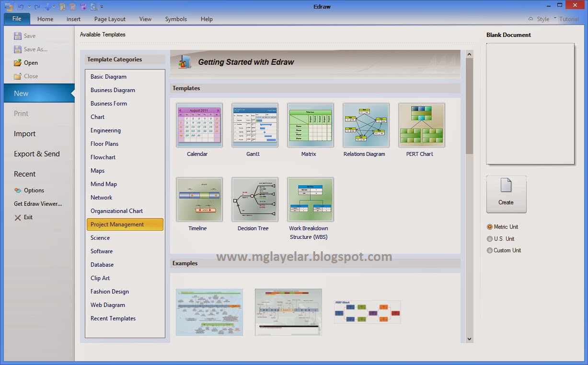Image resolution: width=588 pixels, height=365 pixels.
Task: Click the ribbon collapse icon beside Style
Action: pyautogui.click(x=530, y=19)
